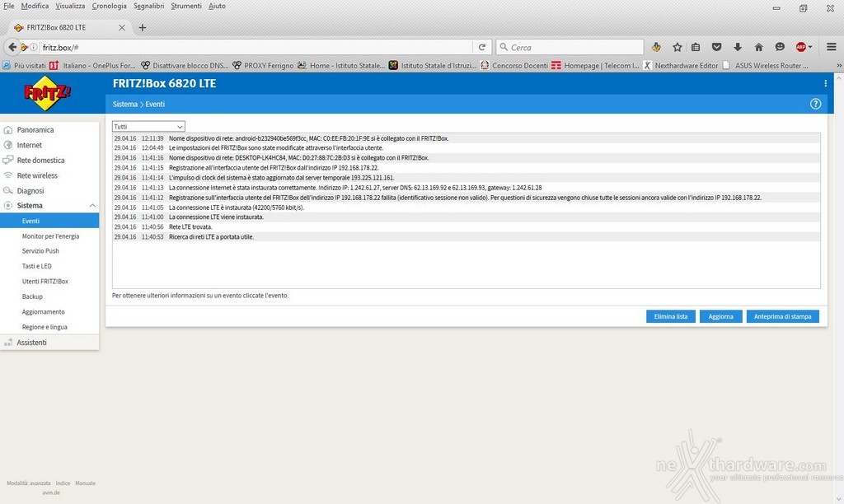Select Eventi submenu item

[49, 221]
